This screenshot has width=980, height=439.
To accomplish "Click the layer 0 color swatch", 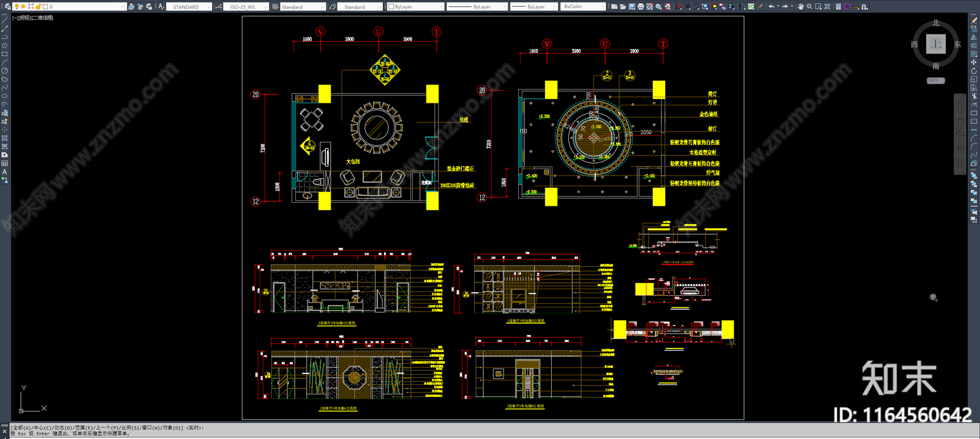I will click(x=45, y=7).
